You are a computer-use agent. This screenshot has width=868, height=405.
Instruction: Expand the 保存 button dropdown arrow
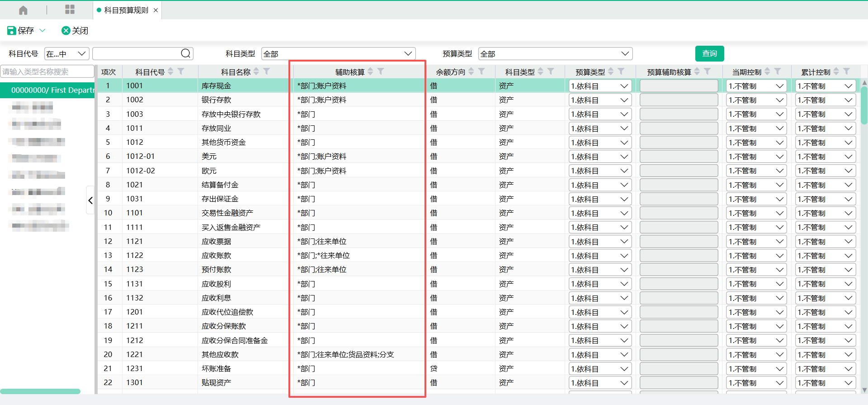[x=43, y=30]
